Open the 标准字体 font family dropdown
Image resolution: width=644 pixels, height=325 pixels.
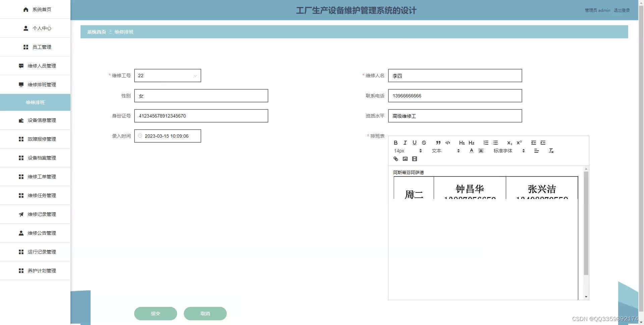[509, 151]
